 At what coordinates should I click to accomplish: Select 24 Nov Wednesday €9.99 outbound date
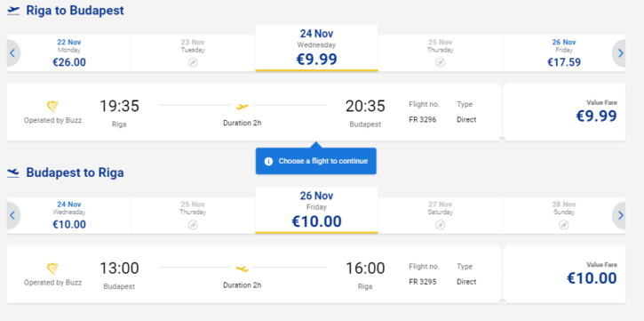point(316,48)
